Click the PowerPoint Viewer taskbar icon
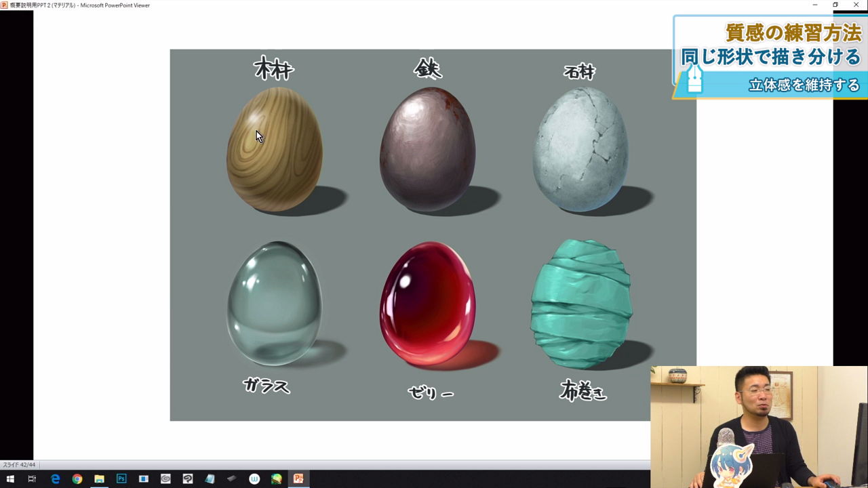The width and height of the screenshot is (868, 488). pos(298,479)
